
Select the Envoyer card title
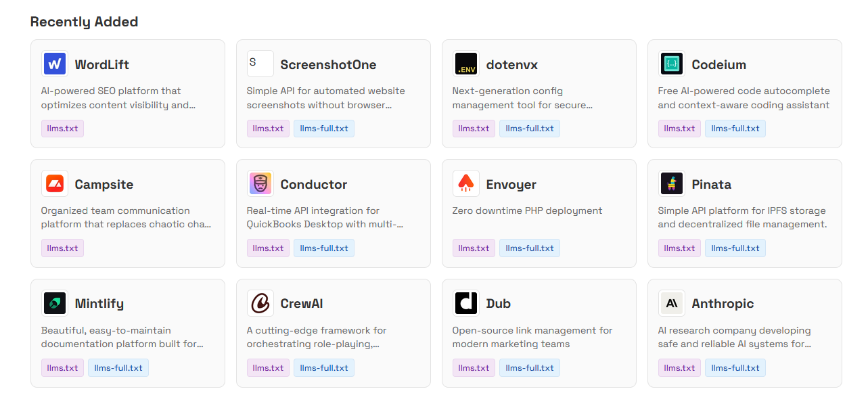(x=511, y=185)
